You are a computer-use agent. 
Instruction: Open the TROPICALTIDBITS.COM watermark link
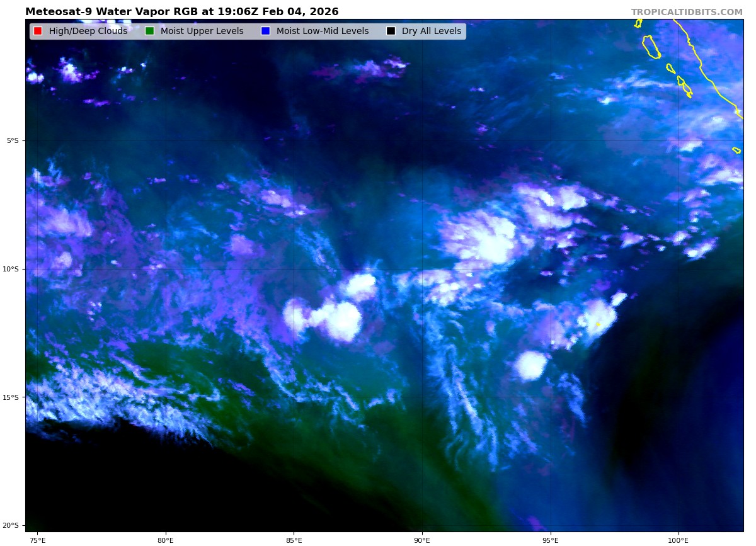[687, 12]
